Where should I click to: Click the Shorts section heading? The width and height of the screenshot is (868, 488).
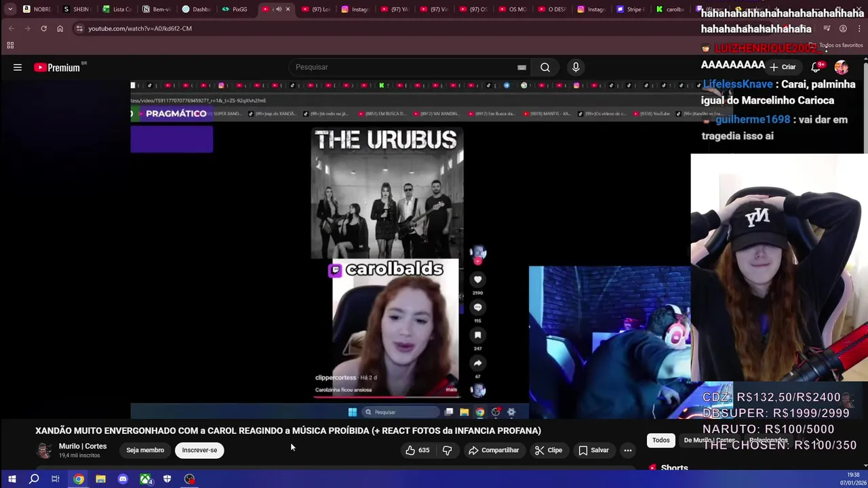674,468
